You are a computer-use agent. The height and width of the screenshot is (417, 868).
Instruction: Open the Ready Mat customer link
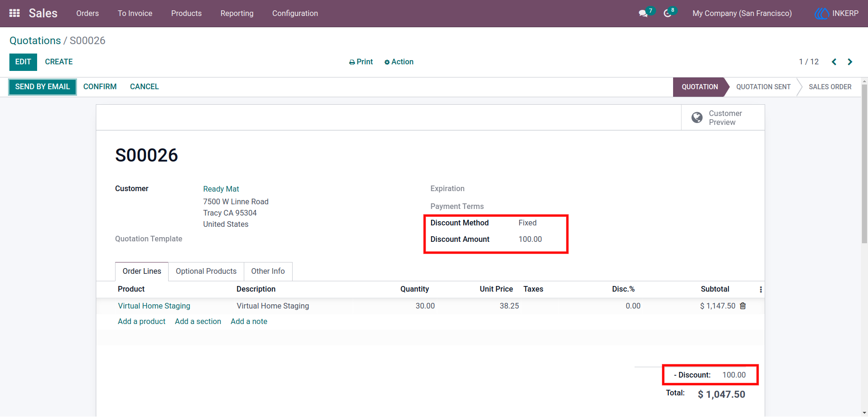pos(221,189)
